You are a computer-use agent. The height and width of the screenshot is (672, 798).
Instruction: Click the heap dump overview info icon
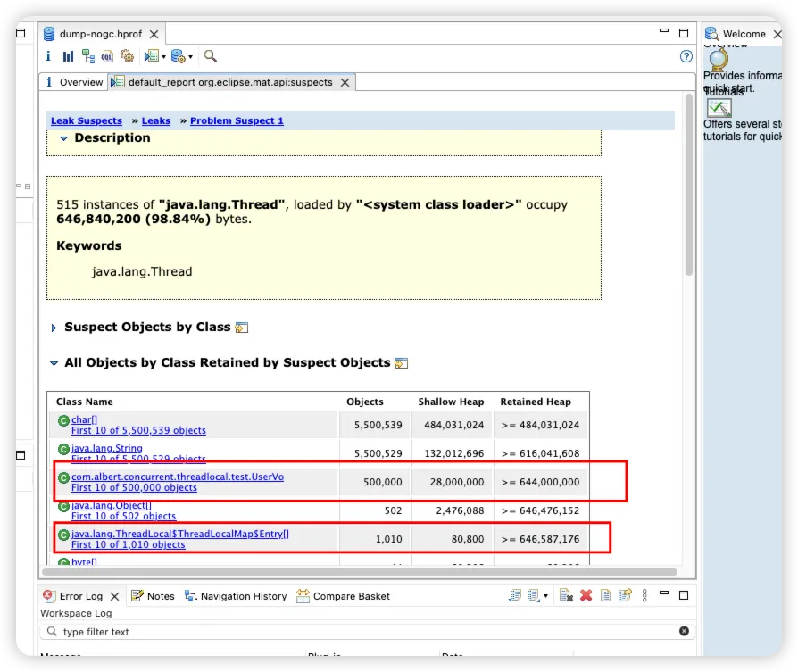pos(48,56)
